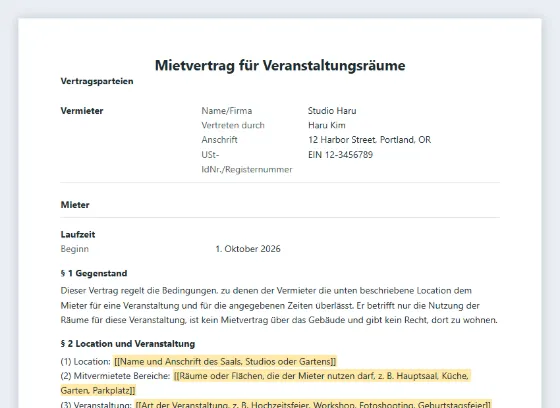560x408 pixels.
Task: Select the 'Vertragsparteien' heading
Action: click(x=97, y=81)
